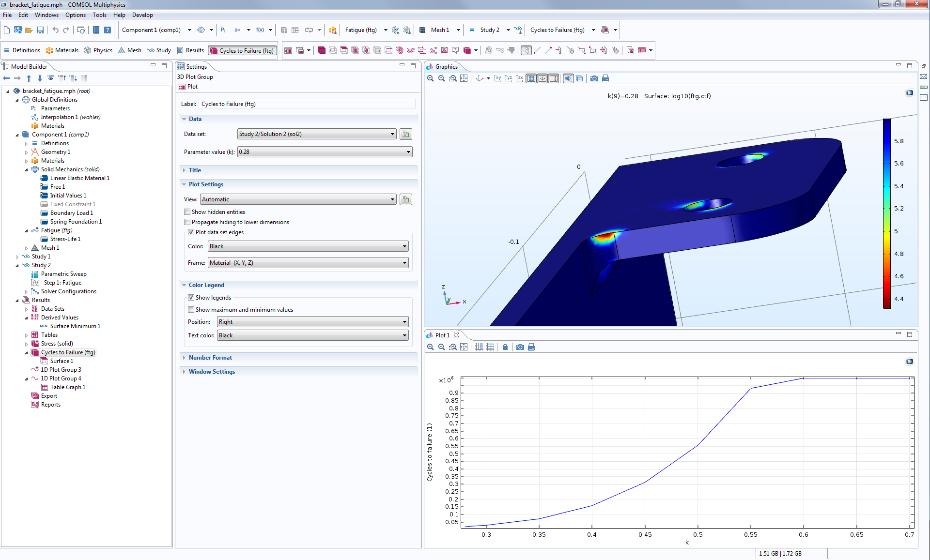Image resolution: width=930 pixels, height=560 pixels.
Task: Click the Save file icon
Action: point(40,30)
